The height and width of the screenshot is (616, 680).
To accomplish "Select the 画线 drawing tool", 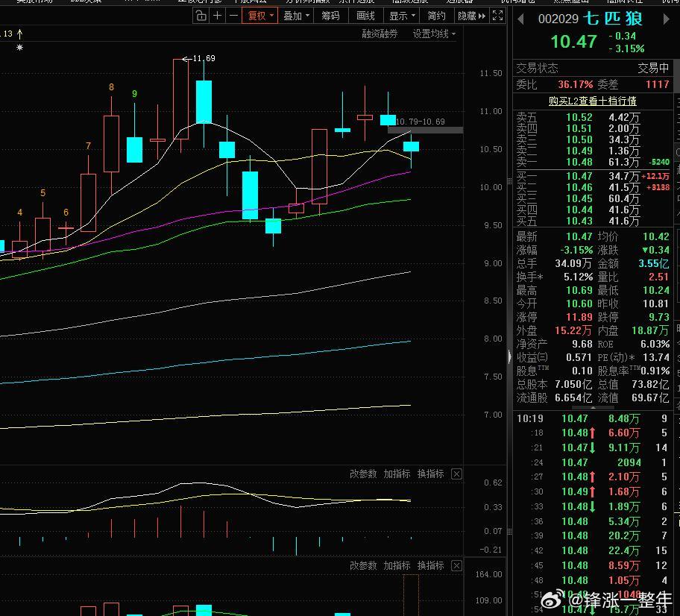I will click(x=365, y=16).
